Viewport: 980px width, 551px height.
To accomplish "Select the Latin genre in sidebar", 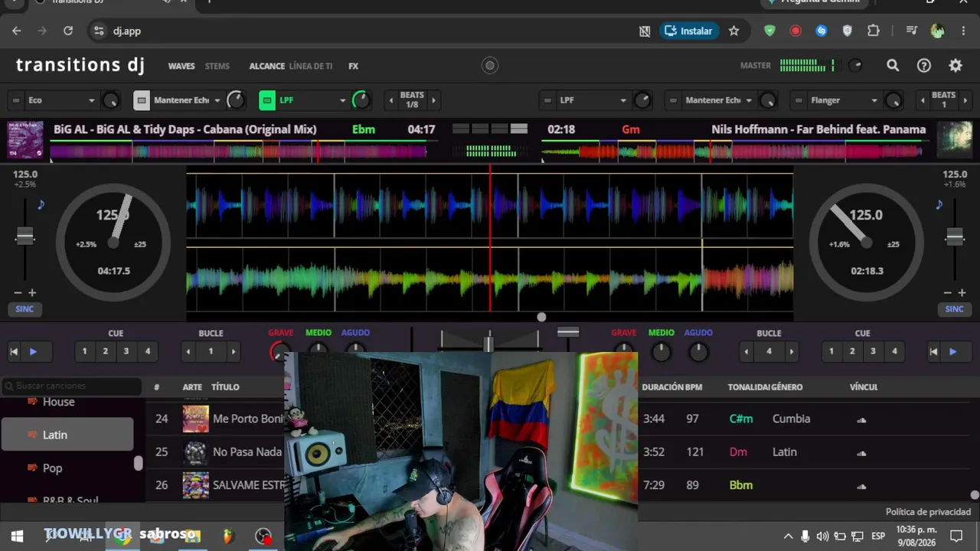I will [x=67, y=435].
